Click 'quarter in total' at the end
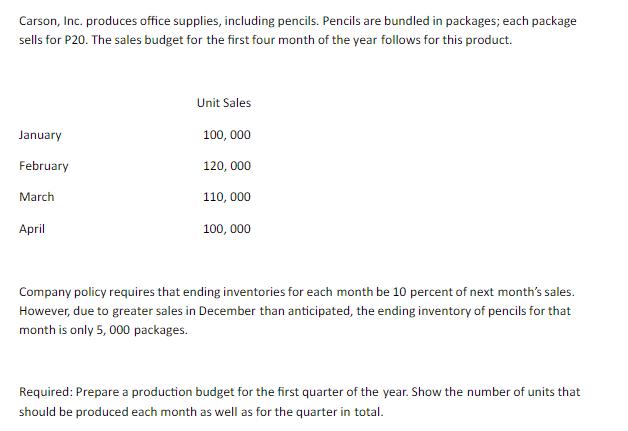628x431 pixels. (339, 412)
